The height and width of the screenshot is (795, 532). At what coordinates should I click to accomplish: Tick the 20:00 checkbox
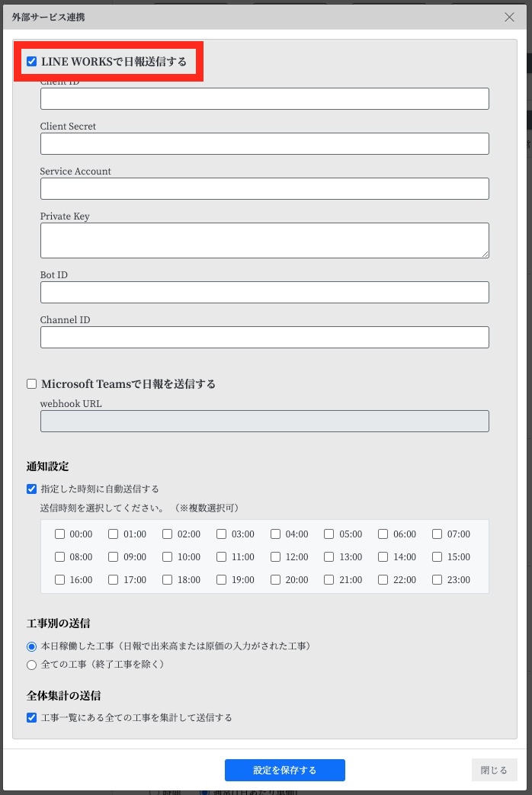275,579
